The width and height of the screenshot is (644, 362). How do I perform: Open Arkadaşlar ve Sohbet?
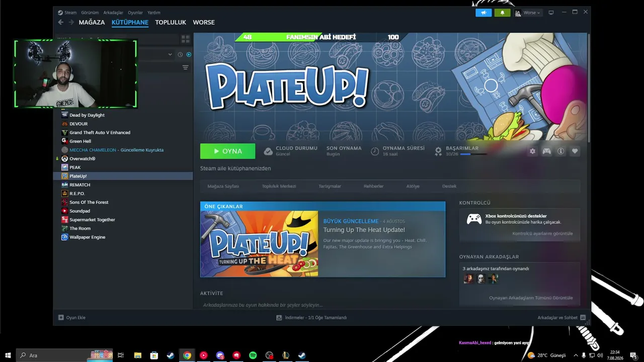pyautogui.click(x=561, y=318)
